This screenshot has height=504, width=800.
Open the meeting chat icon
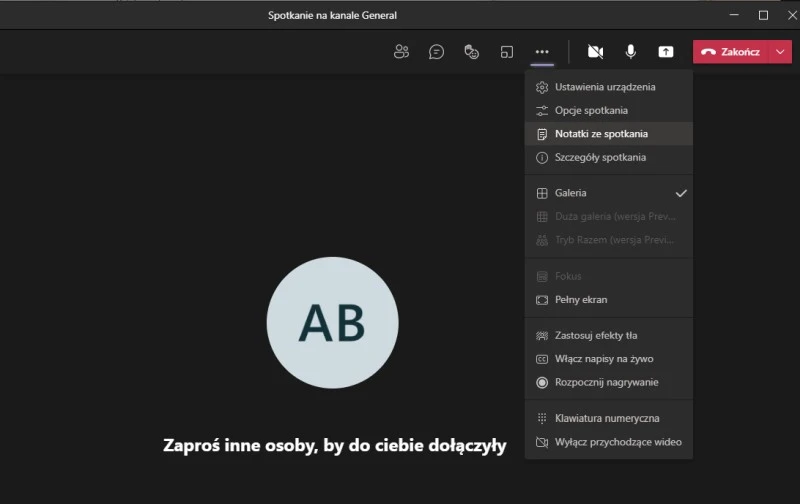436,52
